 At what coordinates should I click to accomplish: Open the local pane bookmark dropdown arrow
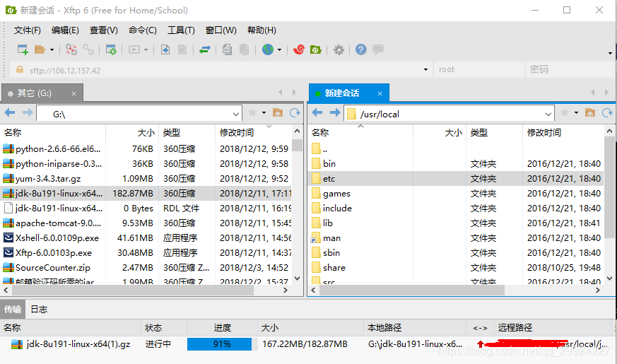tap(264, 113)
